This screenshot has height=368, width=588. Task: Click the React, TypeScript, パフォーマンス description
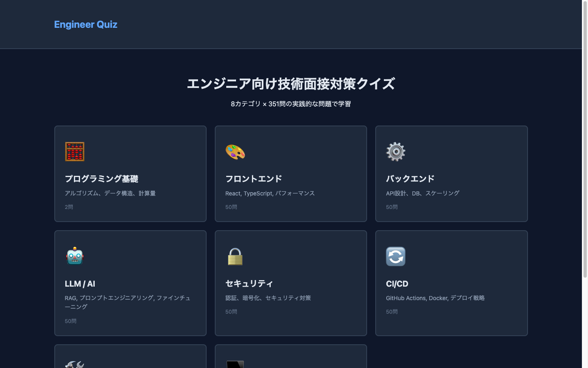click(x=270, y=193)
